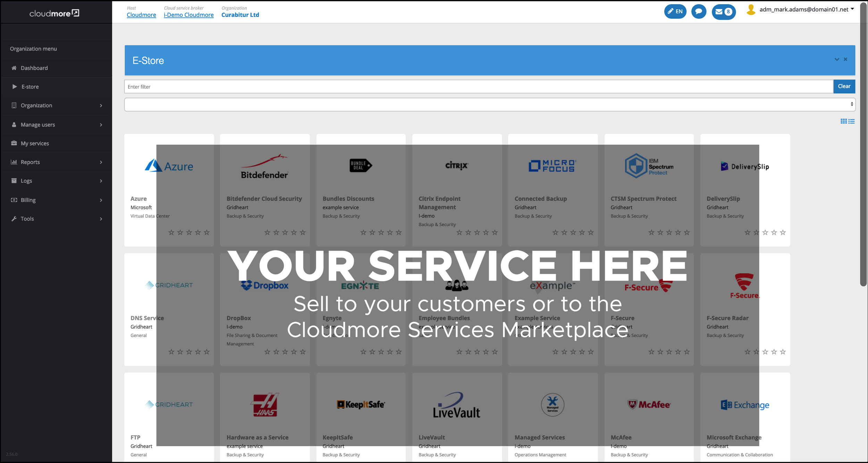Switch to grid view
The height and width of the screenshot is (463, 868).
tap(843, 121)
